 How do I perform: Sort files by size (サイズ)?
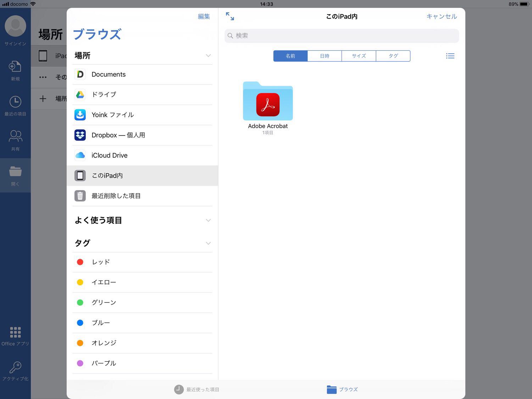pos(359,56)
